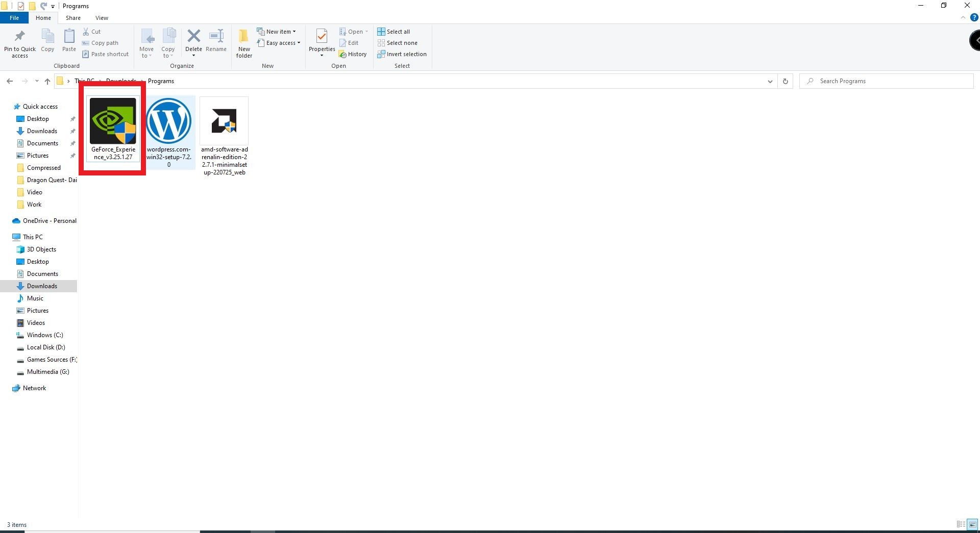
Task: Open the Work folder in sidebar
Action: [34, 205]
